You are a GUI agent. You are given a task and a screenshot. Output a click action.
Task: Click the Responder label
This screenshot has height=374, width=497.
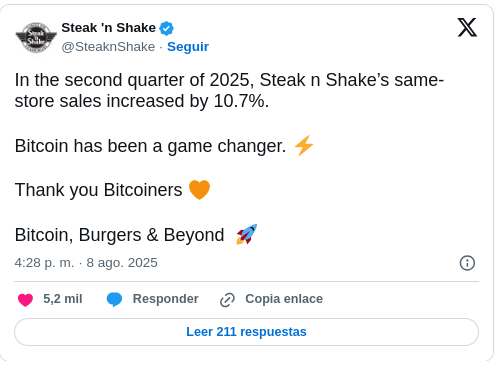(165, 299)
